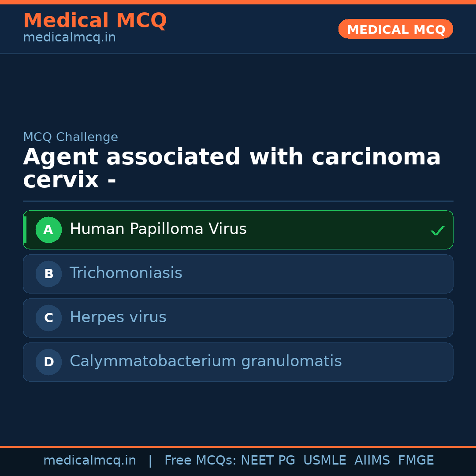476x476 pixels.
Task: Choose the Trichomoniasis answer text
Action: click(126, 273)
